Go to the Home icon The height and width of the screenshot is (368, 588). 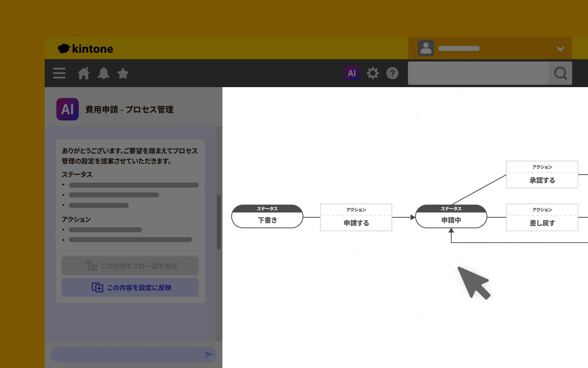click(x=83, y=73)
